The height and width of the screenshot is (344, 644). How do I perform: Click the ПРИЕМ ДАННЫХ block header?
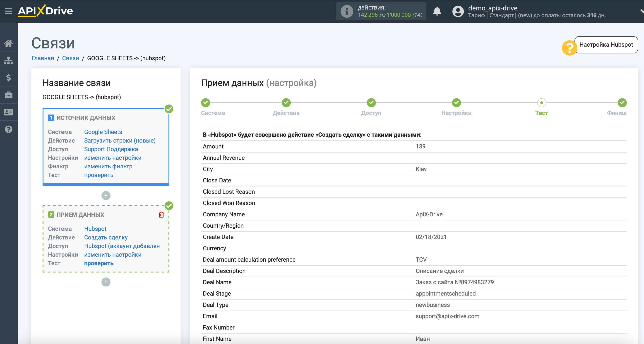(80, 215)
